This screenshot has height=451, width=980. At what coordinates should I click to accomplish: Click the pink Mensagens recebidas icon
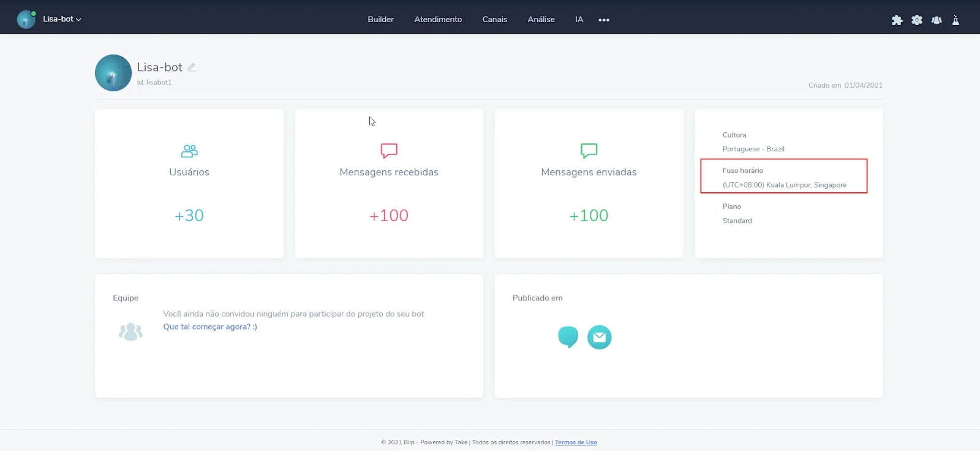tap(389, 151)
